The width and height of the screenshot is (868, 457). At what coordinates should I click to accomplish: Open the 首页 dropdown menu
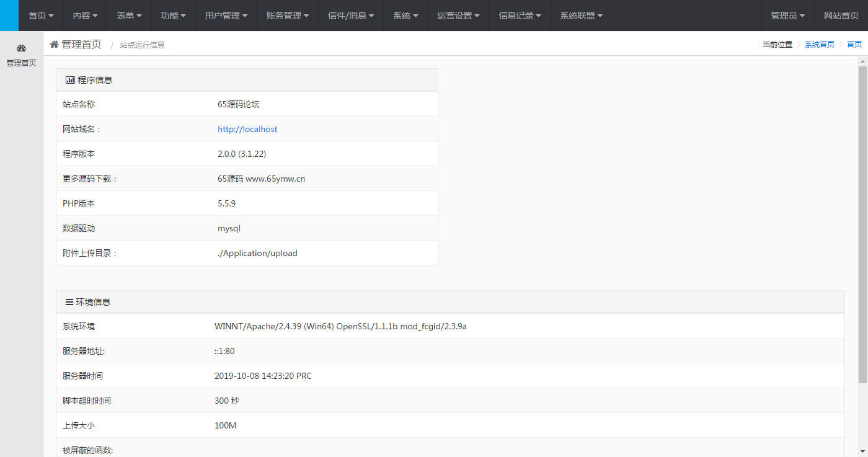point(41,16)
